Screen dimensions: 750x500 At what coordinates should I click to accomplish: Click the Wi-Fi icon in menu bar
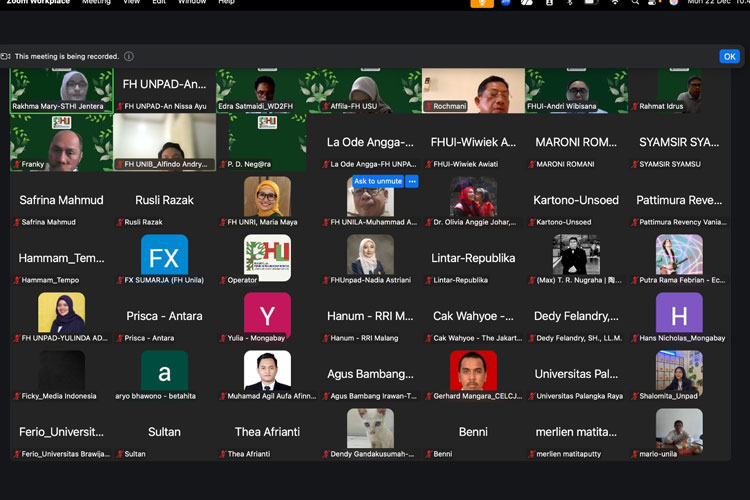(613, 3)
